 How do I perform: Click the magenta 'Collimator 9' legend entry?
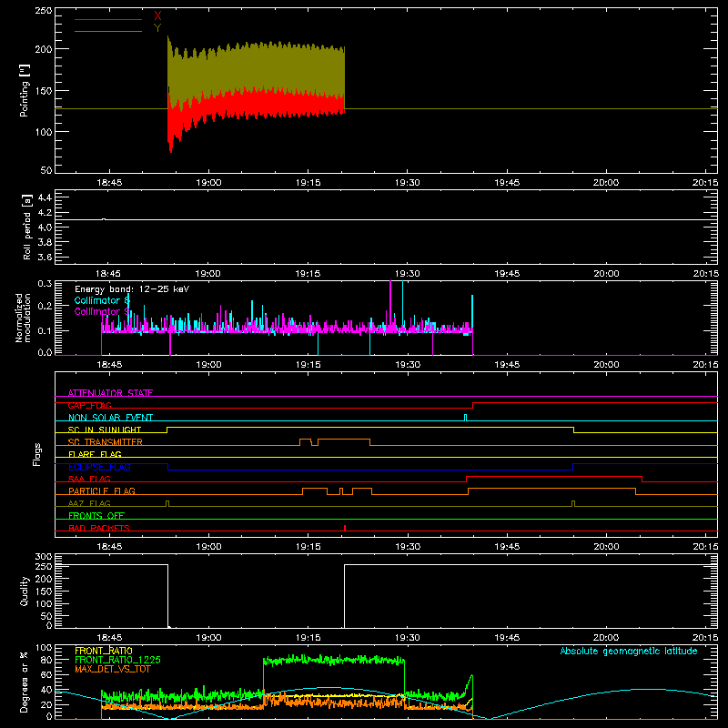[x=102, y=311]
